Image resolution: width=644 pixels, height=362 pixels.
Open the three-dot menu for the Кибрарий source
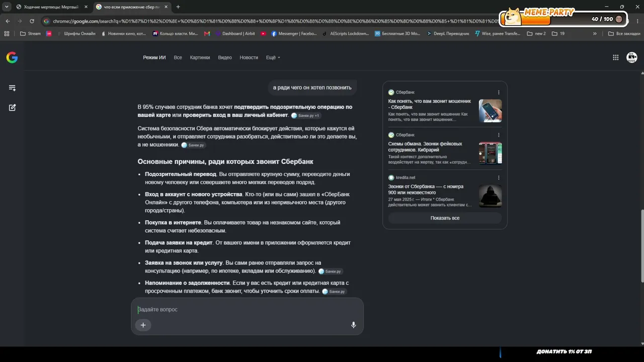point(499,135)
